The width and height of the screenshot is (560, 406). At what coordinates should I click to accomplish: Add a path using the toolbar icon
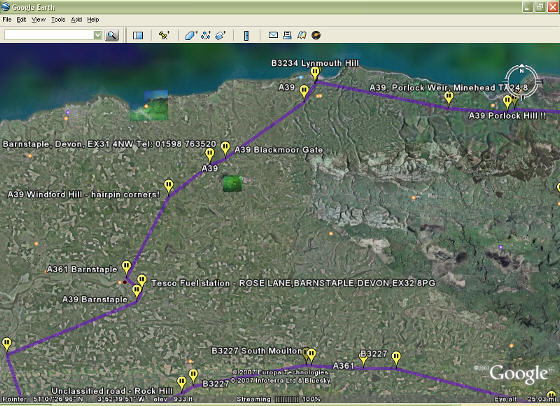coord(206,35)
